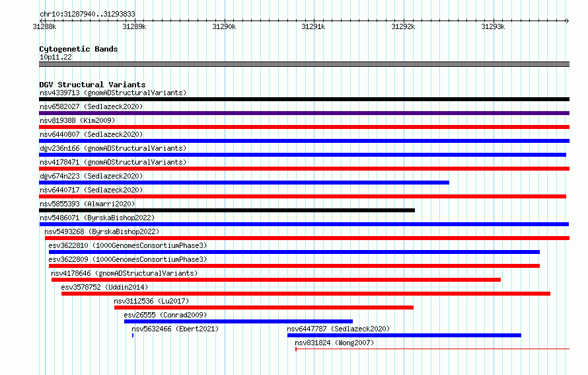
Task: Click the 10p11.22 band label
Action: (x=55, y=57)
